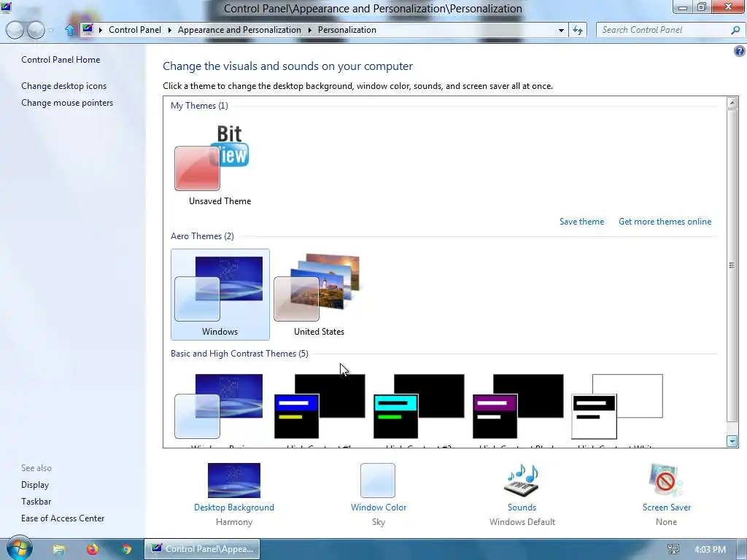Open Taskbar under See also
Image resolution: width=747 pixels, height=560 pixels.
pyautogui.click(x=36, y=502)
